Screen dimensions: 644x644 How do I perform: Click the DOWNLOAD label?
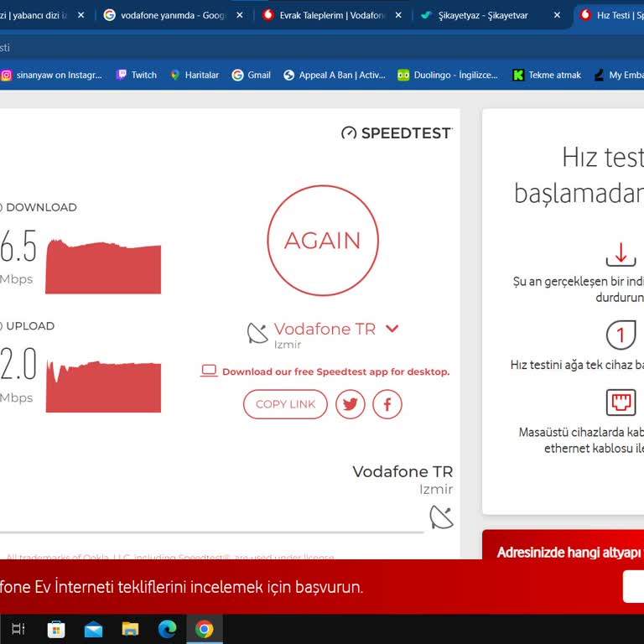(41, 207)
